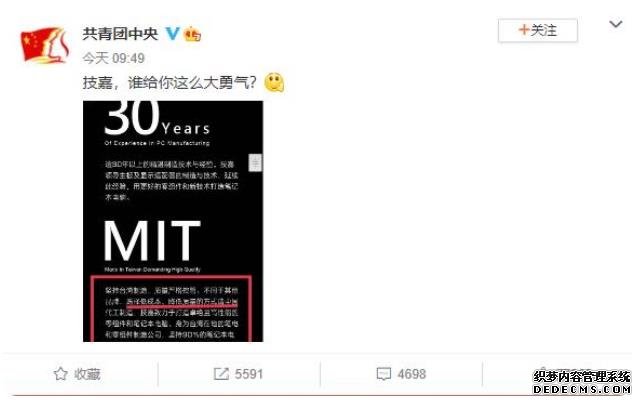Click the blue V verification badge
642x404 pixels.
(x=173, y=34)
